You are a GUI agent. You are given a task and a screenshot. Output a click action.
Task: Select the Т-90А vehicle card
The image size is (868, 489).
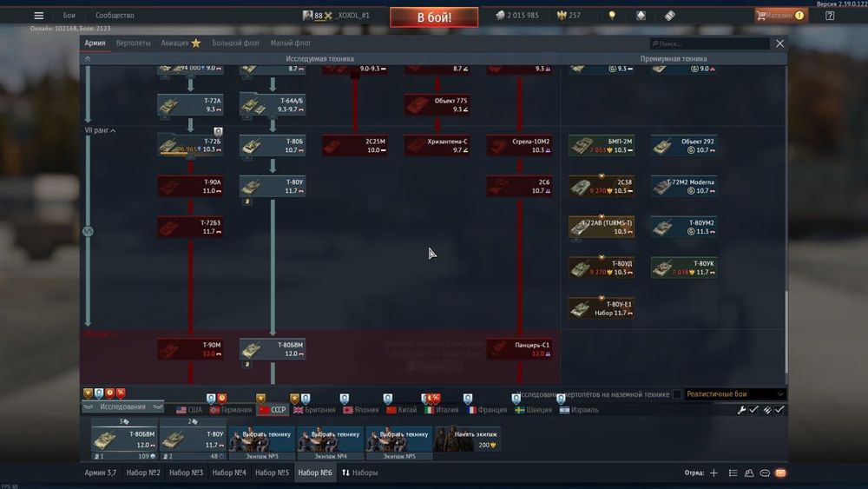[190, 186]
